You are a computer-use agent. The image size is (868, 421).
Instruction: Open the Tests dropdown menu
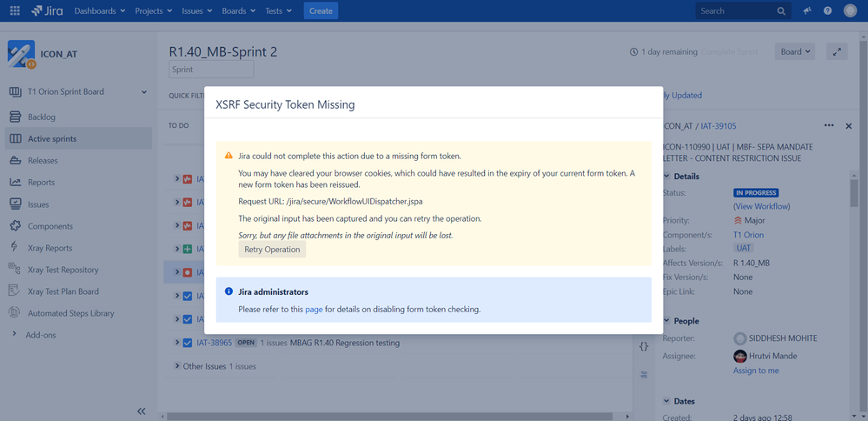coord(279,10)
